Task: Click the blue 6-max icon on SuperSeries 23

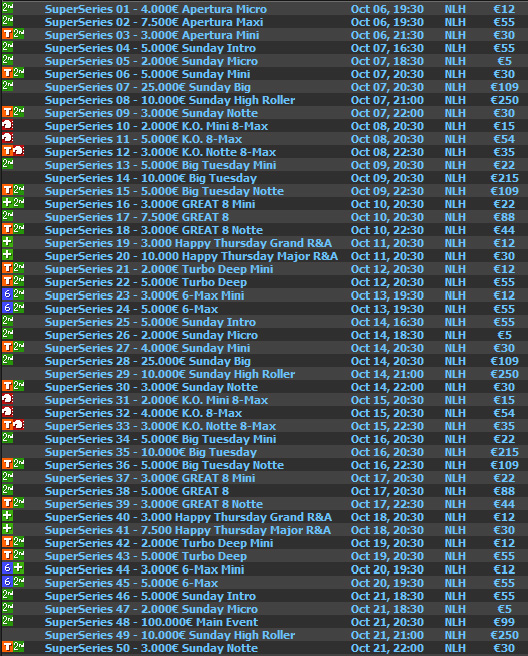Action: point(8,294)
